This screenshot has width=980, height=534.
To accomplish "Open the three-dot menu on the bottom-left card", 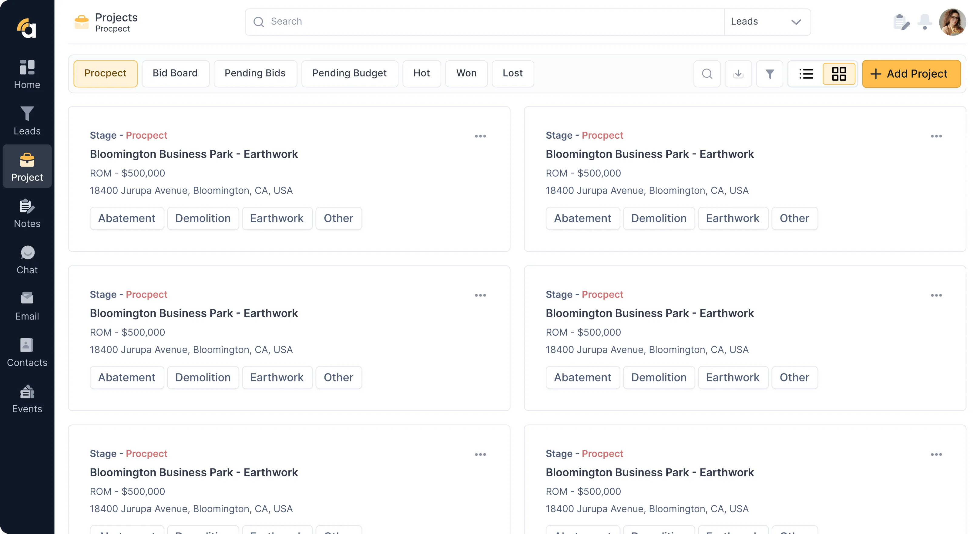I will pos(481,454).
